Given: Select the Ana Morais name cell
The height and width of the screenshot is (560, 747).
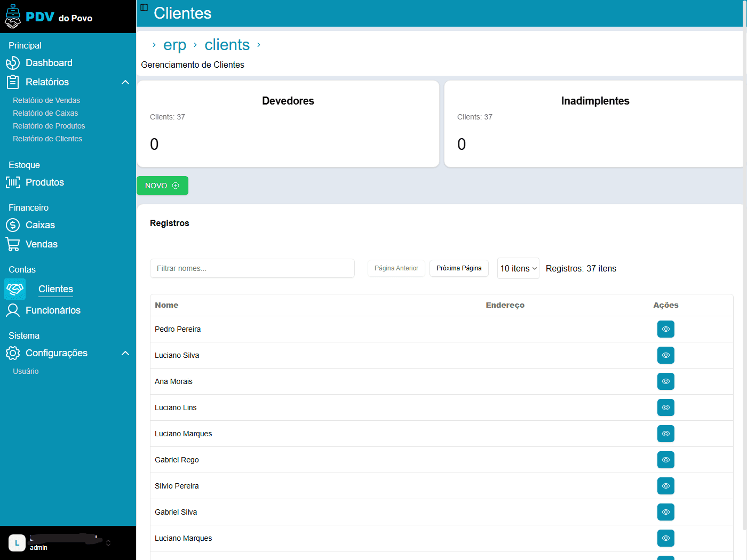Looking at the screenshot, I should point(173,381).
